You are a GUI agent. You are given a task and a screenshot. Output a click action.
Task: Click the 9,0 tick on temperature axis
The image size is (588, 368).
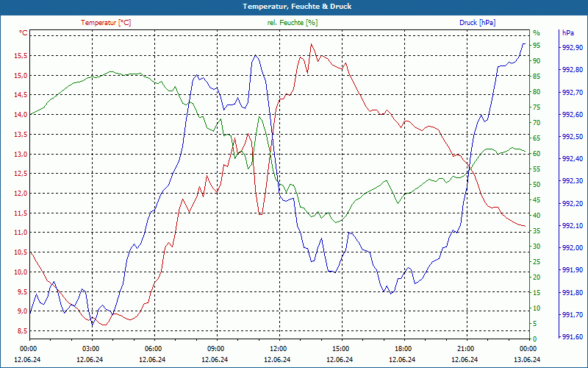point(22,311)
